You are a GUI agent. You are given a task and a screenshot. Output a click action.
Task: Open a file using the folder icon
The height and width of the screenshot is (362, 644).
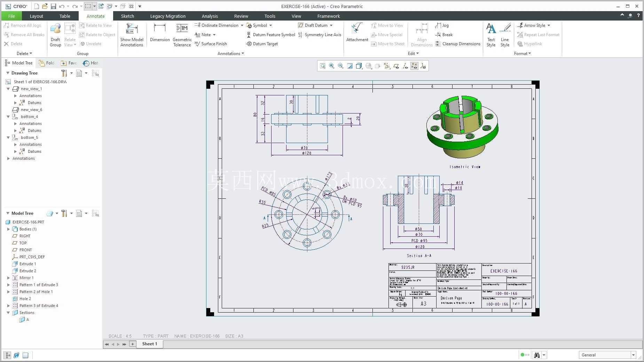point(45,6)
